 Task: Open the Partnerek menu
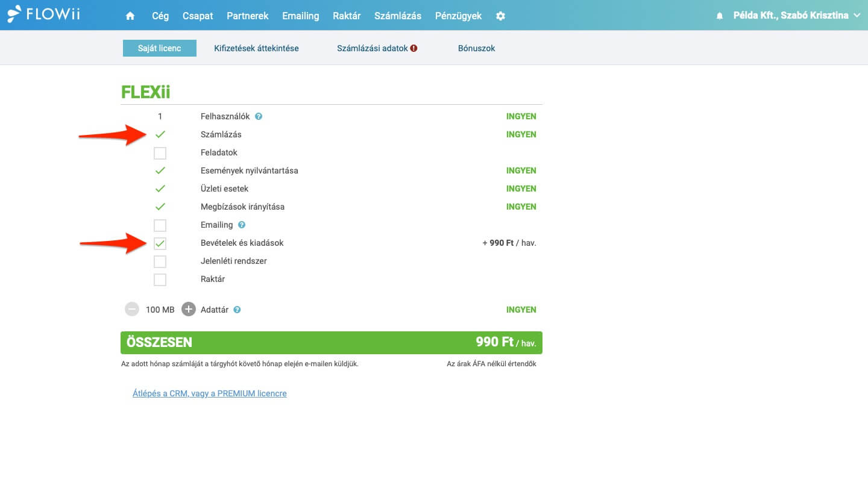pyautogui.click(x=248, y=16)
